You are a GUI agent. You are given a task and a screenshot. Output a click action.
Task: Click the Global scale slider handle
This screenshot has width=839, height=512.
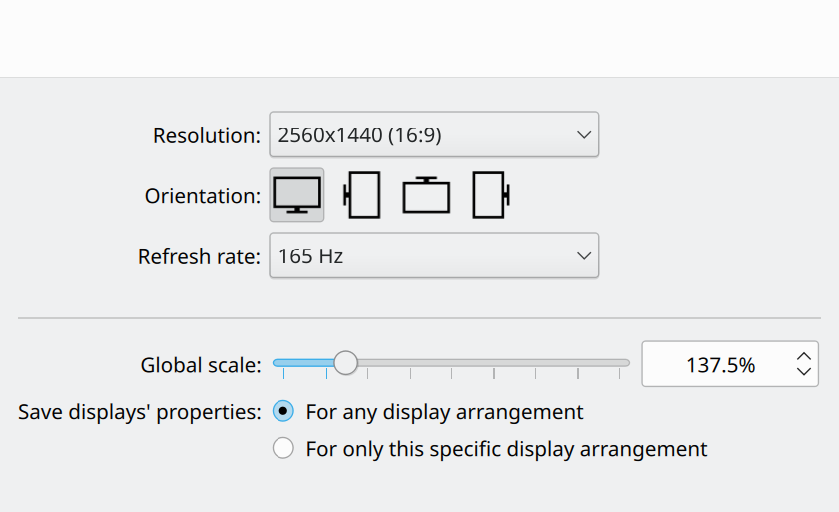click(345, 363)
